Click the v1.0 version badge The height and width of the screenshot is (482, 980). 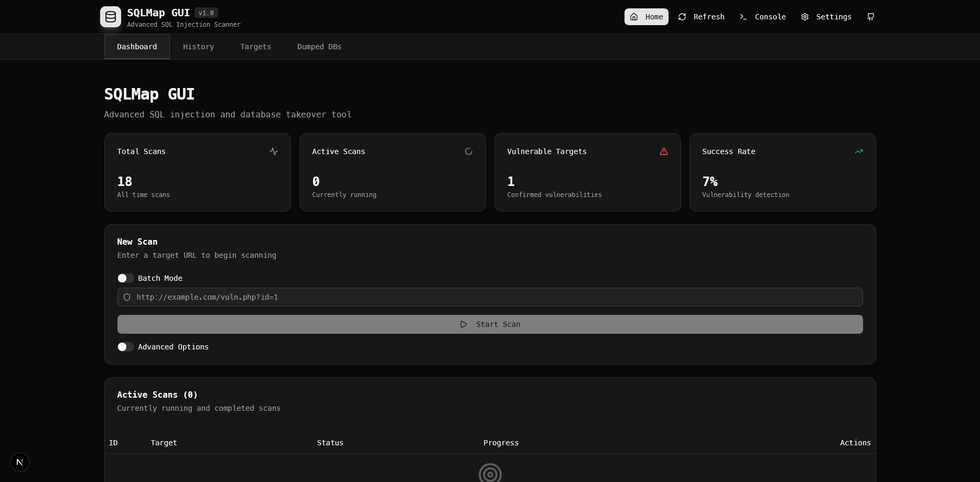pyautogui.click(x=206, y=13)
